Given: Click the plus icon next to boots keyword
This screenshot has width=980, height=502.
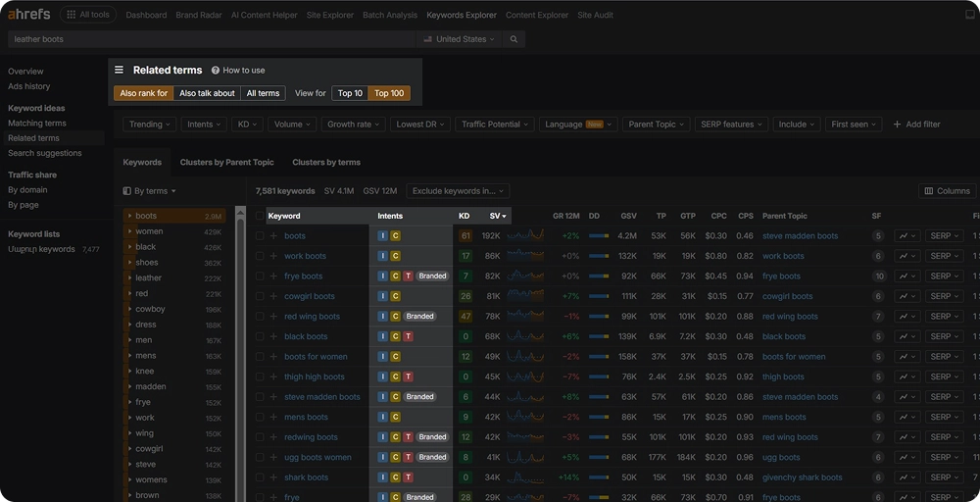Looking at the screenshot, I should (x=273, y=235).
